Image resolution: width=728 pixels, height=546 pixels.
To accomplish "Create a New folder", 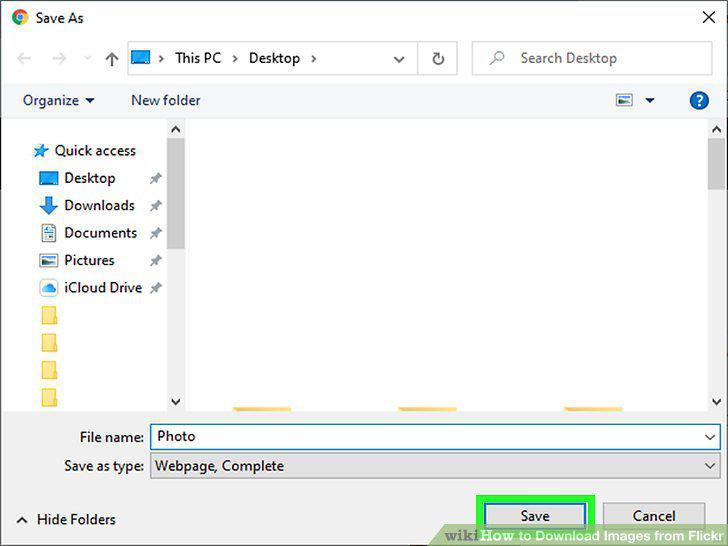I will (166, 100).
